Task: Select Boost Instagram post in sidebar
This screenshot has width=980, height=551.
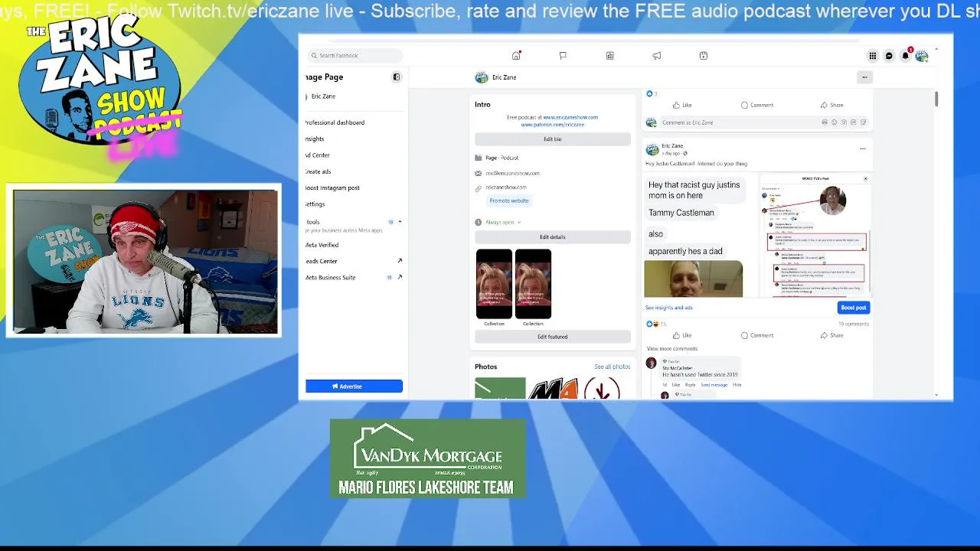Action: pos(332,187)
